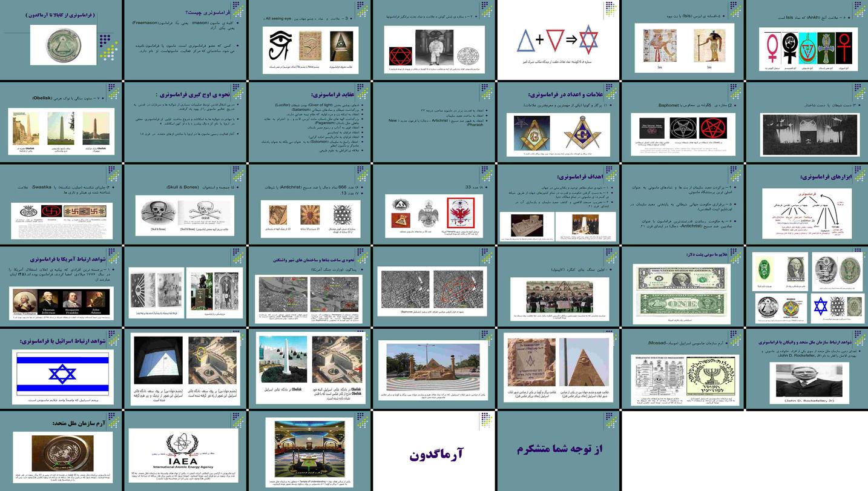The width and height of the screenshot is (868, 491).
Task: Open the one dollar bill slide
Action: tap(682, 286)
